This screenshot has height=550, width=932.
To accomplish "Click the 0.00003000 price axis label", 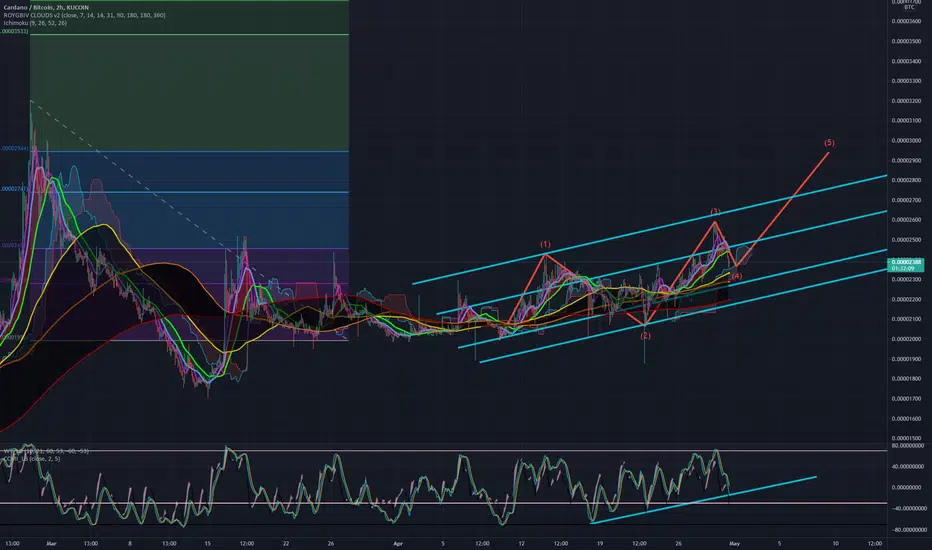I will (906, 140).
